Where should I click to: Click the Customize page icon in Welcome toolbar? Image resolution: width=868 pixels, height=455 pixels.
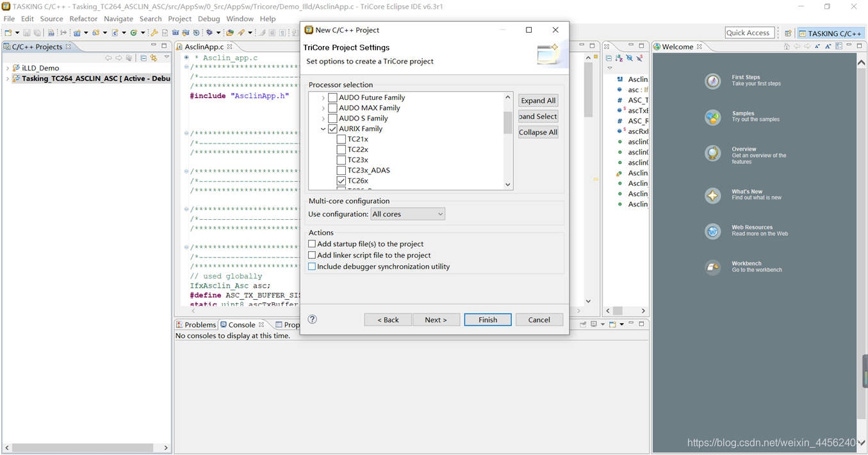839,46
